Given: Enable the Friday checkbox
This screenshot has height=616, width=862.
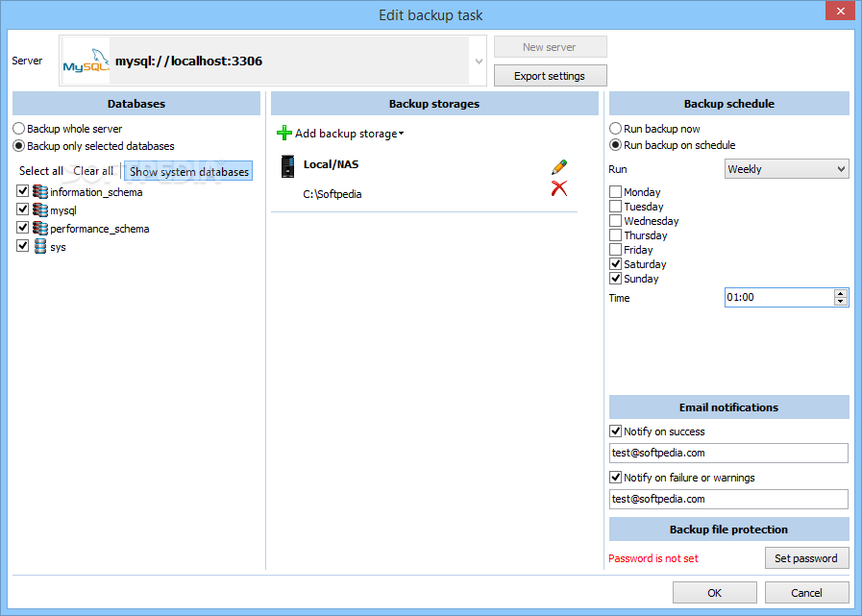Looking at the screenshot, I should [x=616, y=250].
